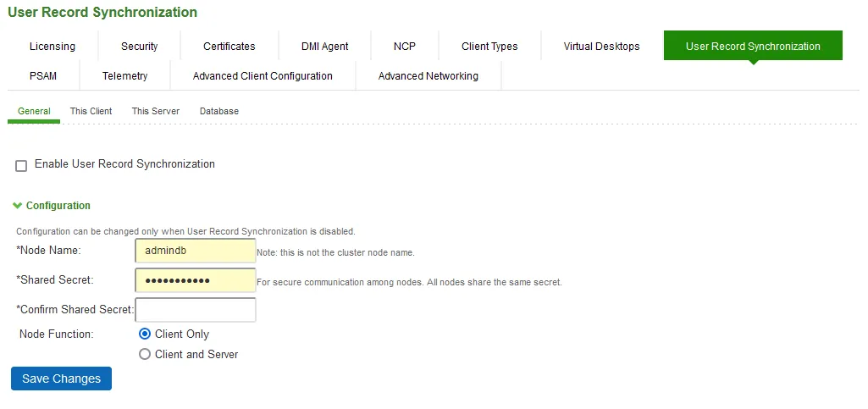Select the NCP tab
The image size is (868, 409).
pyautogui.click(x=405, y=46)
